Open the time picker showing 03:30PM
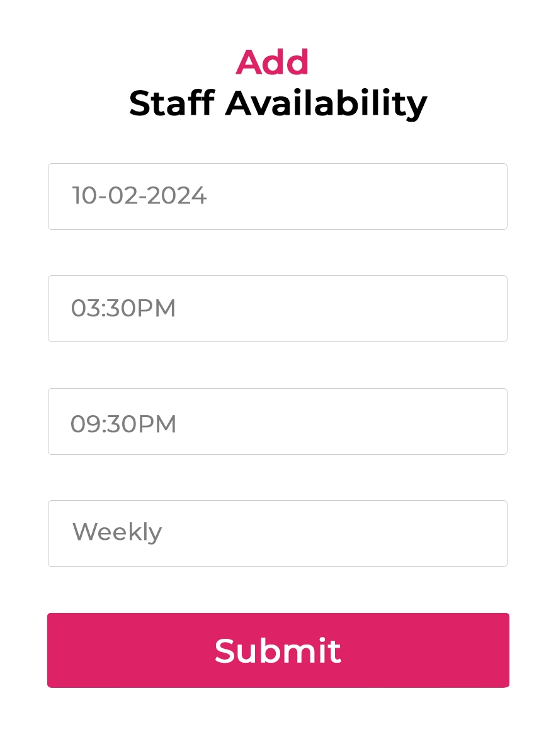Viewport: 556px width, 756px height. coord(278,309)
